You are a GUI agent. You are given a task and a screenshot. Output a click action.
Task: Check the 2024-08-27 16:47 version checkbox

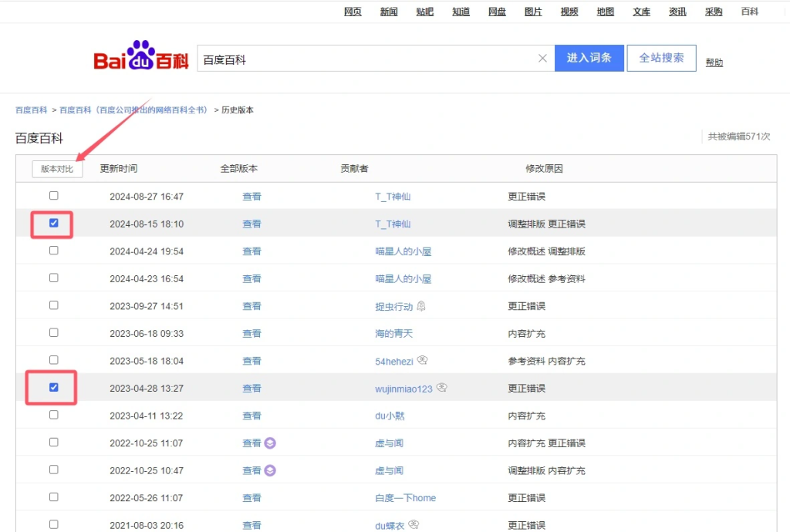[x=53, y=195]
